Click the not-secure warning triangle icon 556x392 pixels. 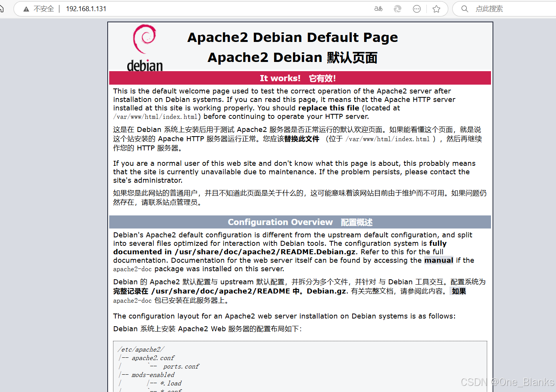(x=26, y=9)
